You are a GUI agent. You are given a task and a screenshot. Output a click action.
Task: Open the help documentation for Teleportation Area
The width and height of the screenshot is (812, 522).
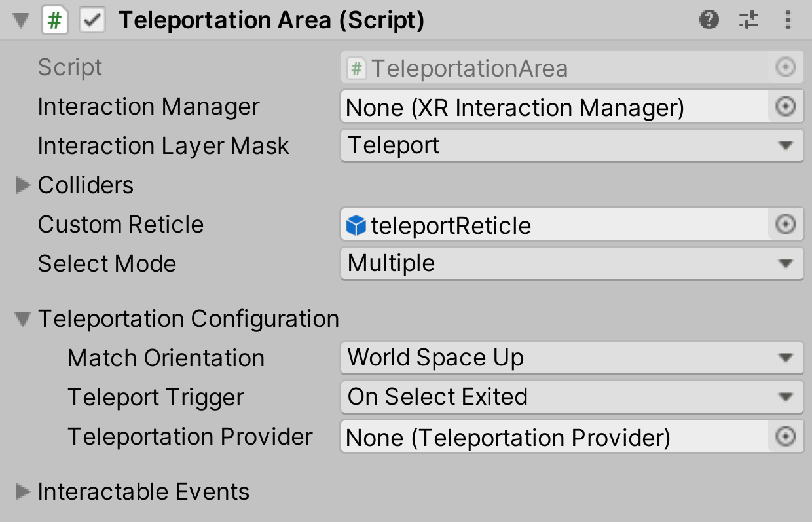(709, 20)
